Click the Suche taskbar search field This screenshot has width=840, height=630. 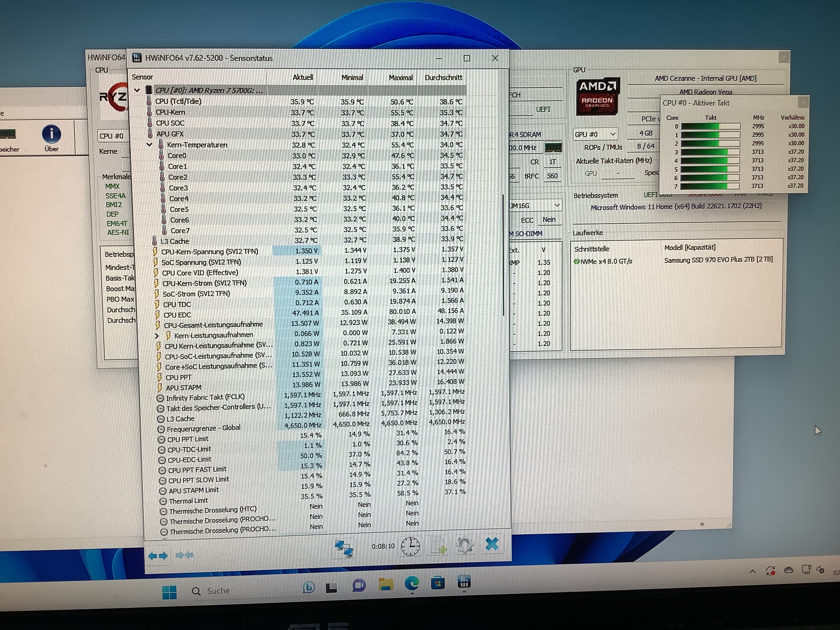click(218, 591)
